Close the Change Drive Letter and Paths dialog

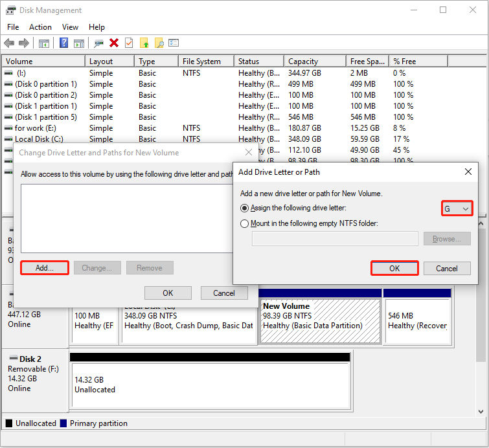[249, 152]
